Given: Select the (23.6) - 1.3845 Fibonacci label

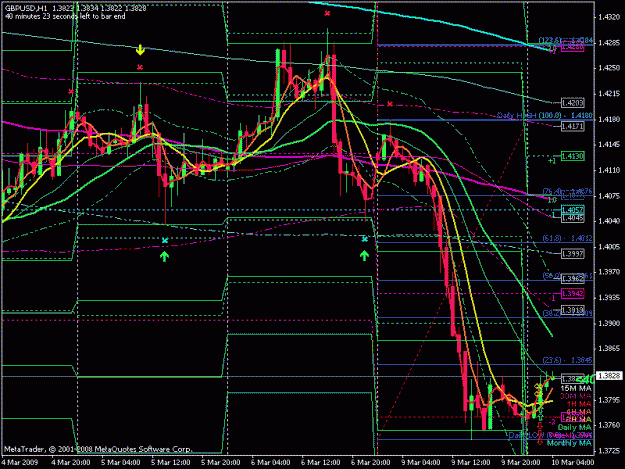Looking at the screenshot, I should pos(568,360).
